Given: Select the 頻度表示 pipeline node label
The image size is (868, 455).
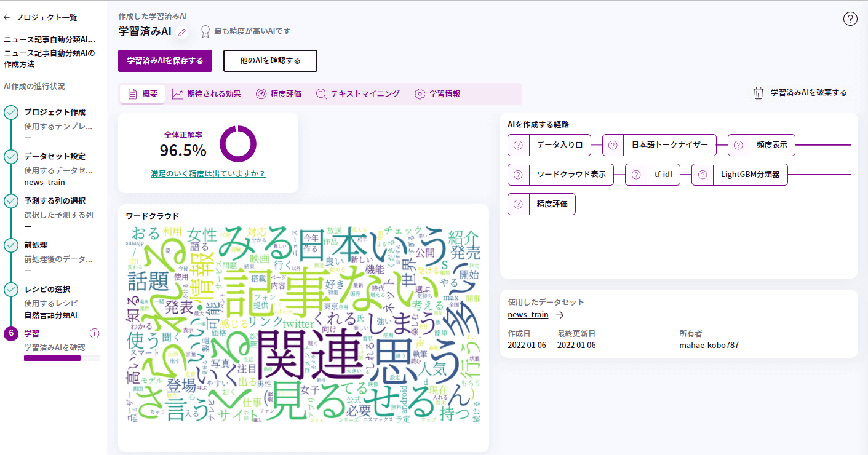Looking at the screenshot, I should (x=772, y=146).
